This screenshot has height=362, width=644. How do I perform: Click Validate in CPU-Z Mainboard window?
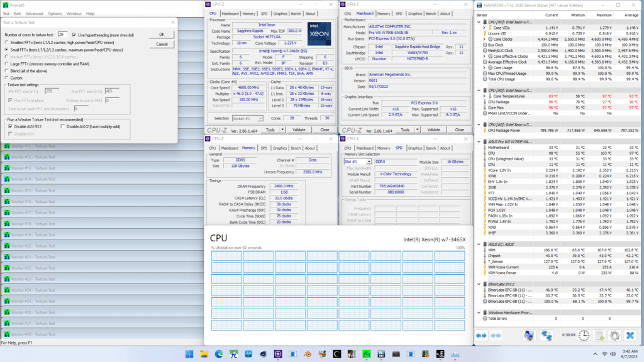point(433,129)
